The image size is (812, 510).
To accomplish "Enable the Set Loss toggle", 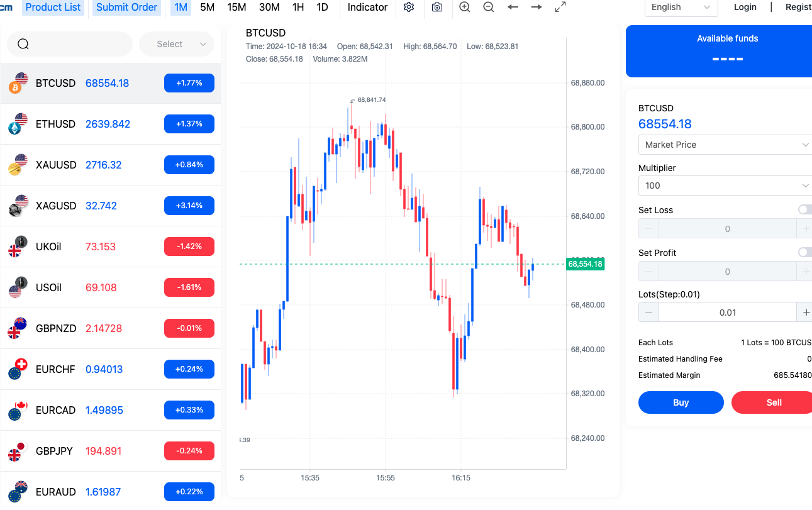I will [x=804, y=209].
